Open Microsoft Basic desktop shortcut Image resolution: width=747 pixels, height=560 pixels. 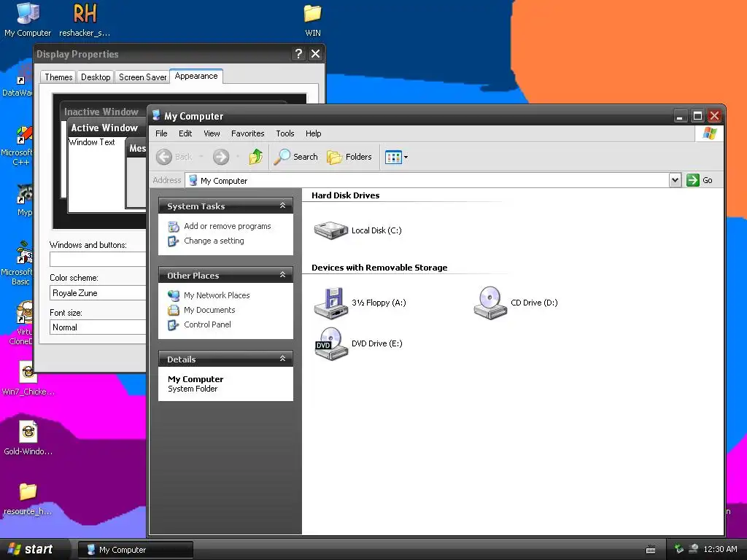[18, 264]
